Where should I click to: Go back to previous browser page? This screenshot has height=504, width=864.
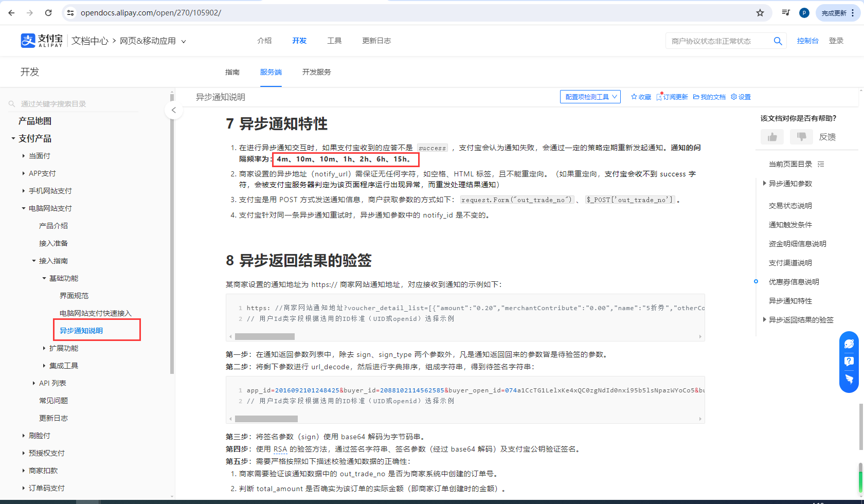[x=11, y=13]
